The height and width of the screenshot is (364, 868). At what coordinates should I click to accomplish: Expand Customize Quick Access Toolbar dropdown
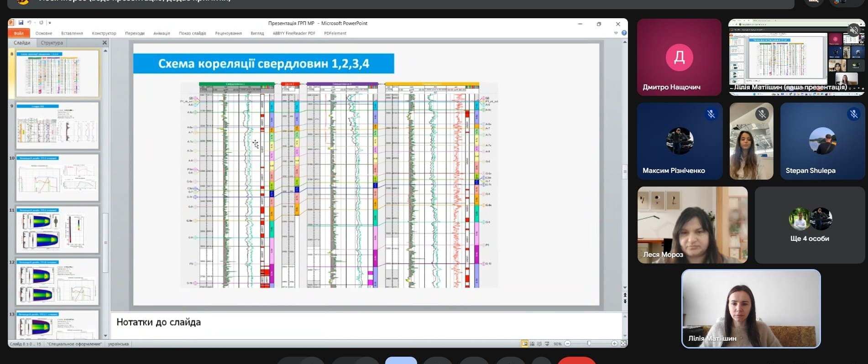tap(50, 23)
